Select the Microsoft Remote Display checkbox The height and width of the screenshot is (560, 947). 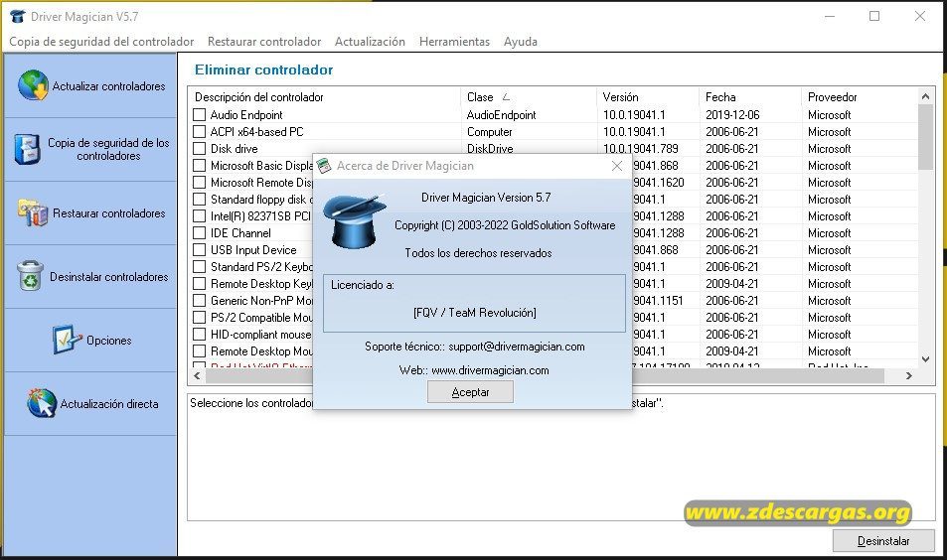click(200, 183)
